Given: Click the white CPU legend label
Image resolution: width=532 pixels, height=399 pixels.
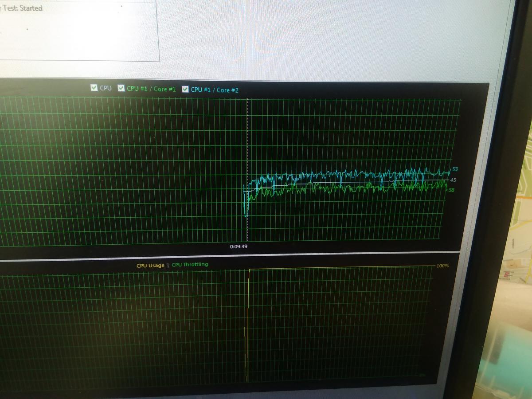Looking at the screenshot, I should coord(106,88).
